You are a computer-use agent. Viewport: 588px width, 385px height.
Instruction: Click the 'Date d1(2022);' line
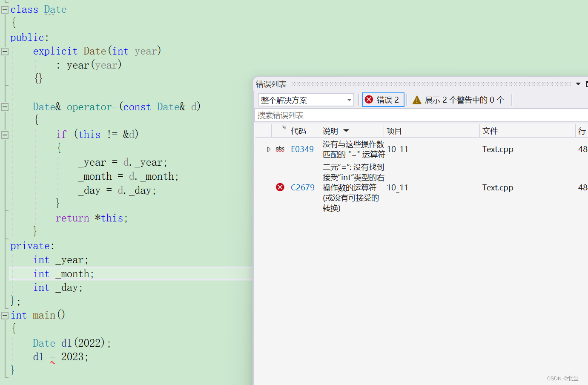point(72,343)
